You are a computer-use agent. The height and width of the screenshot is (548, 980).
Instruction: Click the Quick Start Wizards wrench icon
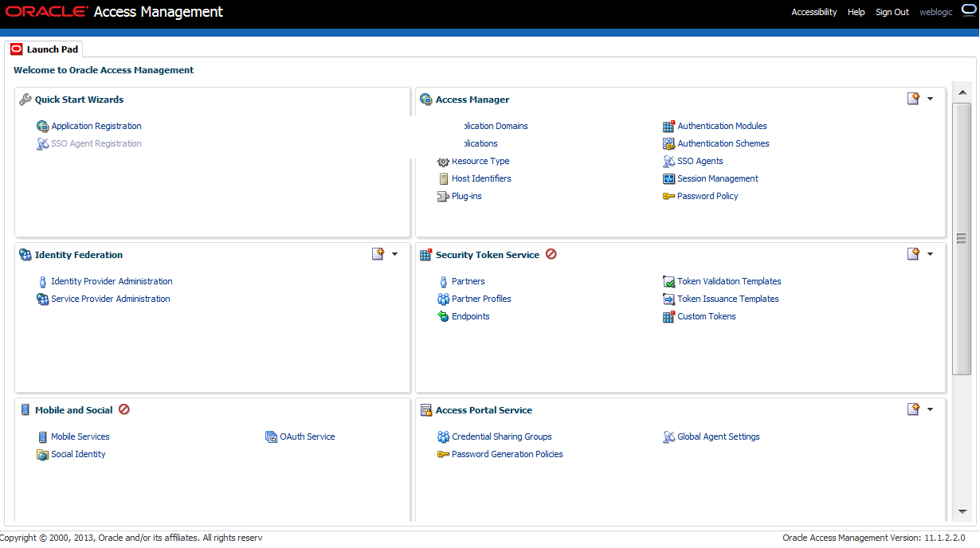[25, 100]
